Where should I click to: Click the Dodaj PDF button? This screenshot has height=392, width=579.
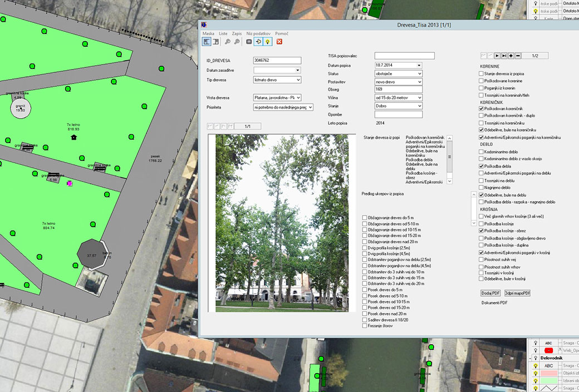click(x=490, y=293)
